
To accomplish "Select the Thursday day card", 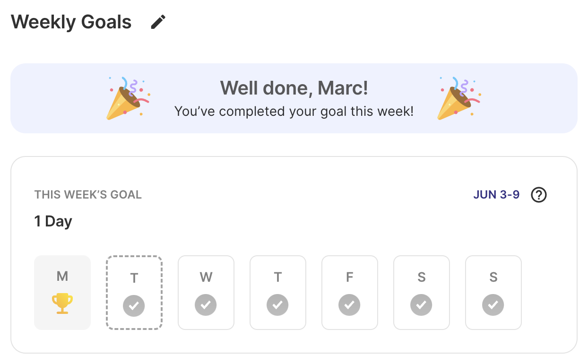I will [x=278, y=293].
